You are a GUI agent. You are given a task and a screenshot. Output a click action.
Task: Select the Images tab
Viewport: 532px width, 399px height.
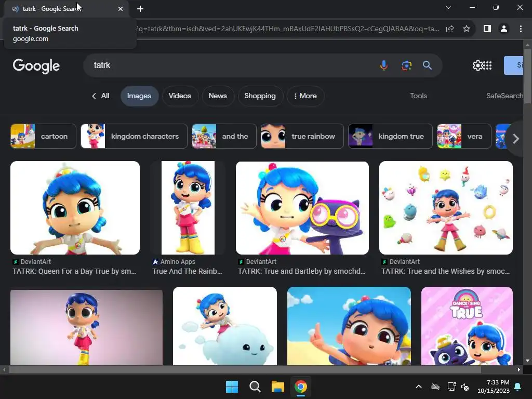(x=139, y=96)
